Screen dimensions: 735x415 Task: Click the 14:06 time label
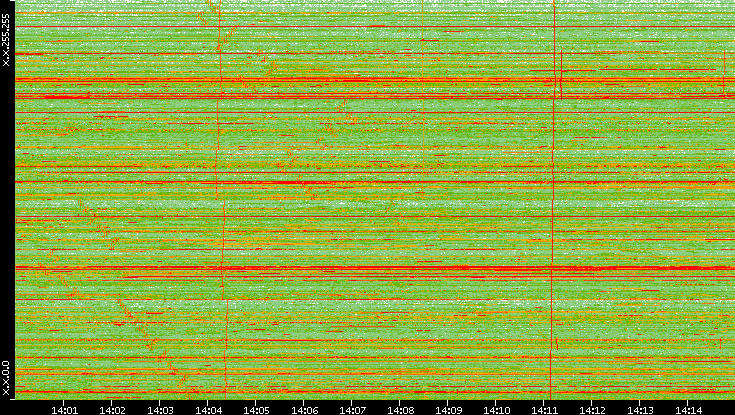[x=304, y=408]
